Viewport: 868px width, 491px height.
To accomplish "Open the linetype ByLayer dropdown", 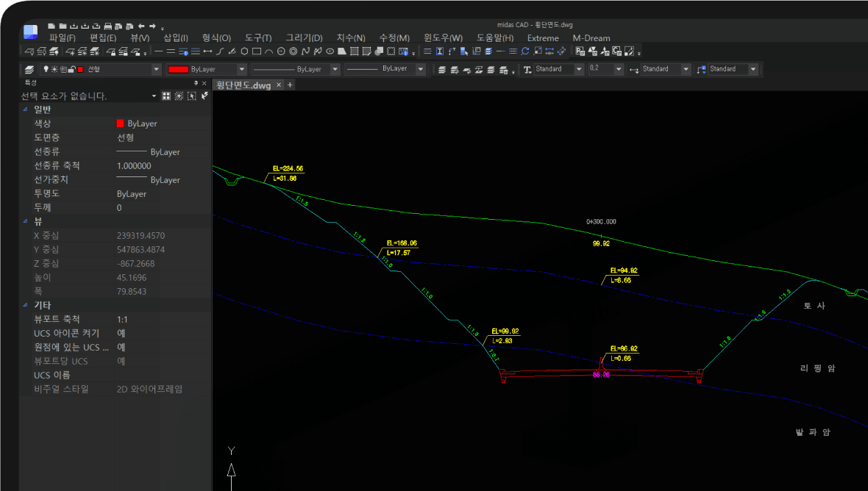I will (x=335, y=69).
